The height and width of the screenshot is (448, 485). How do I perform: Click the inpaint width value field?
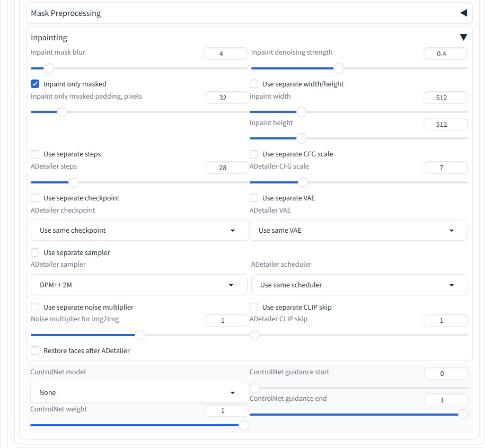click(x=445, y=98)
